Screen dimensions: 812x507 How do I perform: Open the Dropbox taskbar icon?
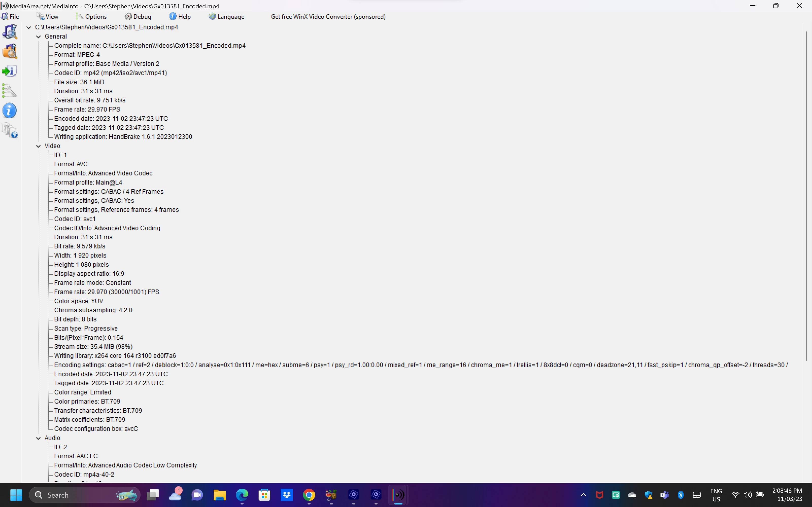(286, 495)
